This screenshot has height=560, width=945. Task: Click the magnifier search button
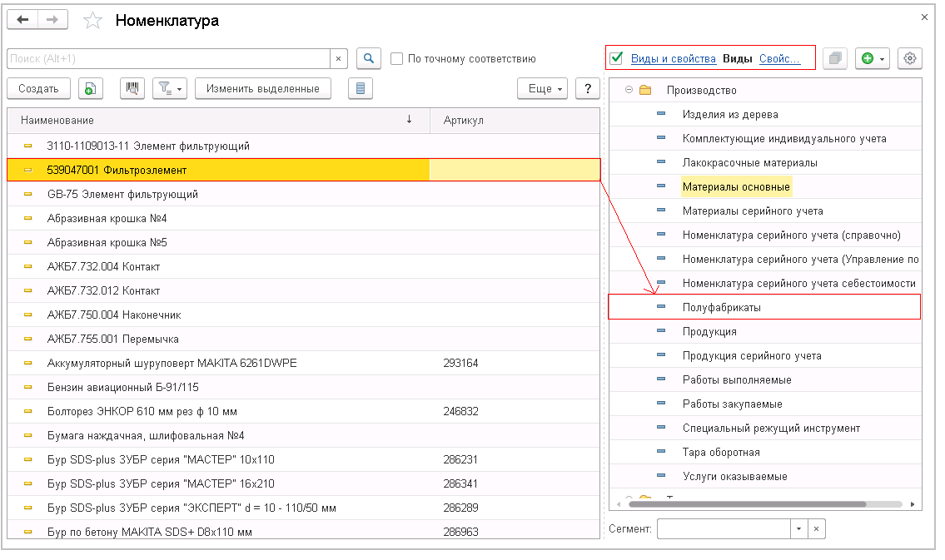coord(369,58)
